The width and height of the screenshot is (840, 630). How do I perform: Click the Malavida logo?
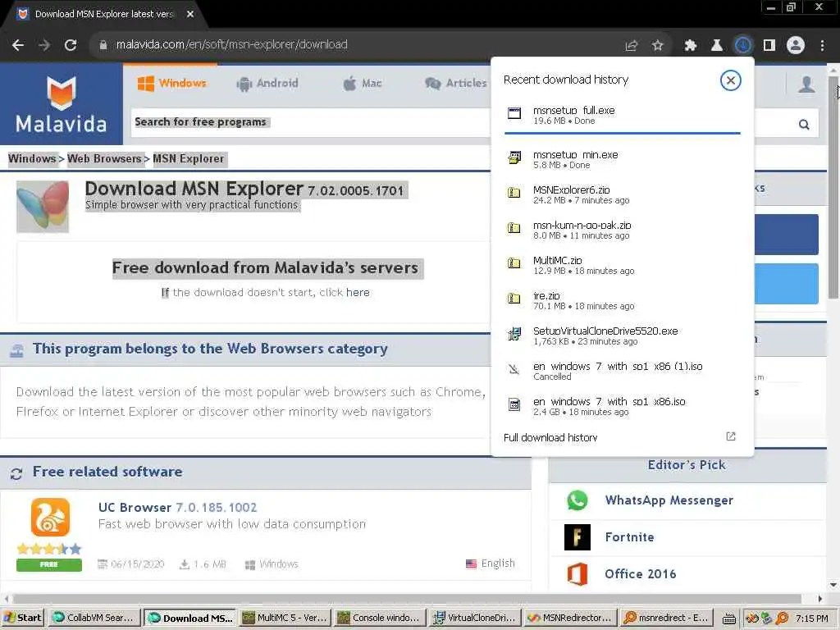click(61, 104)
